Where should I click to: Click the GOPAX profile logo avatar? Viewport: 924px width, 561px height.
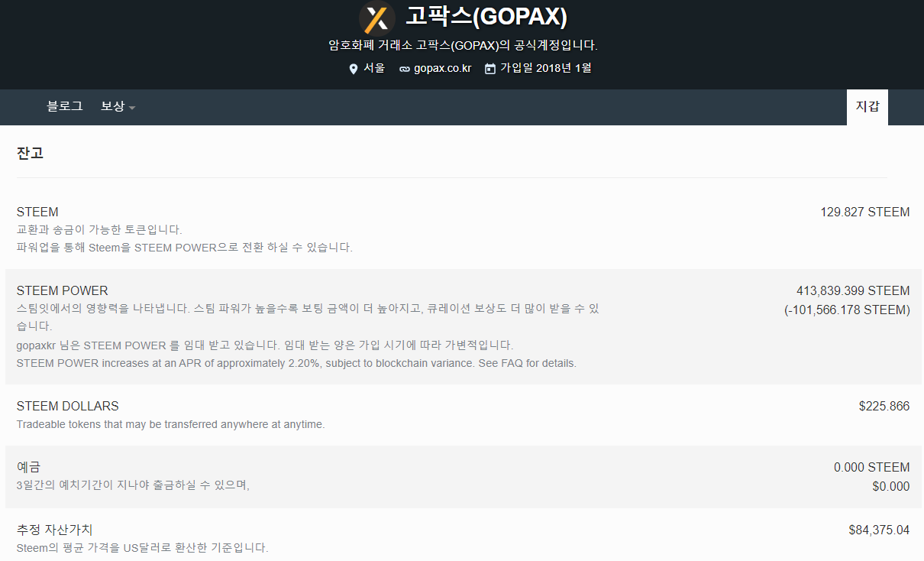tap(376, 18)
